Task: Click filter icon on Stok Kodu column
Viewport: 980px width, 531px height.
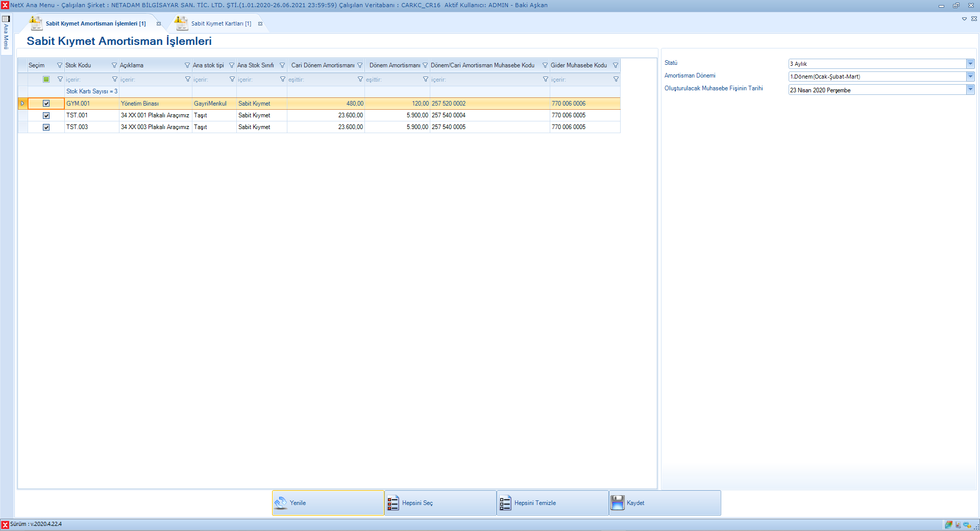Action: (114, 65)
